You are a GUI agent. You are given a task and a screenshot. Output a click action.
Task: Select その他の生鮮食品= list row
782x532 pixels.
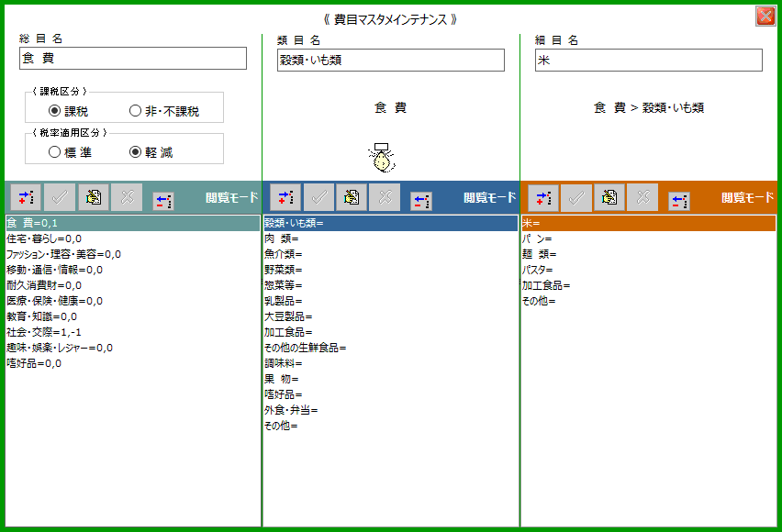(x=391, y=348)
